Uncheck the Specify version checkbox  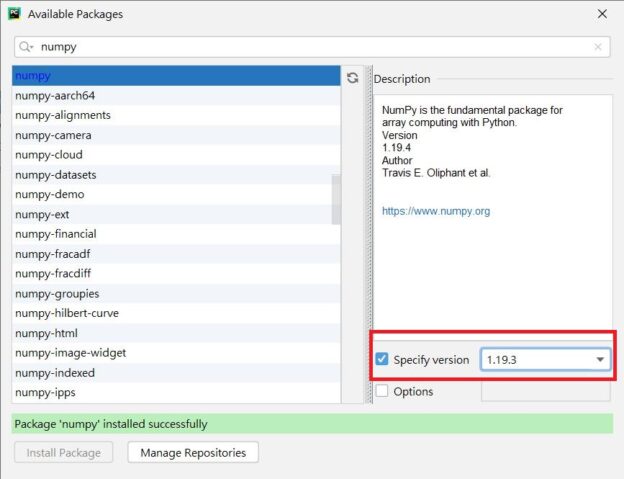382,360
